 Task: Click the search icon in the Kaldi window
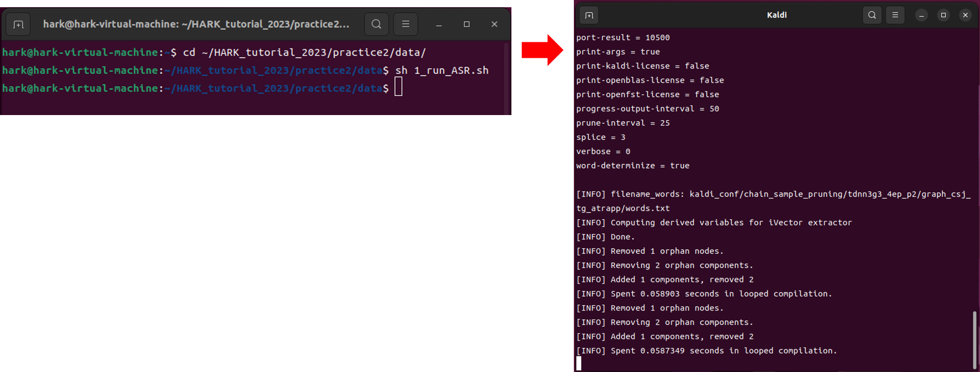872,15
